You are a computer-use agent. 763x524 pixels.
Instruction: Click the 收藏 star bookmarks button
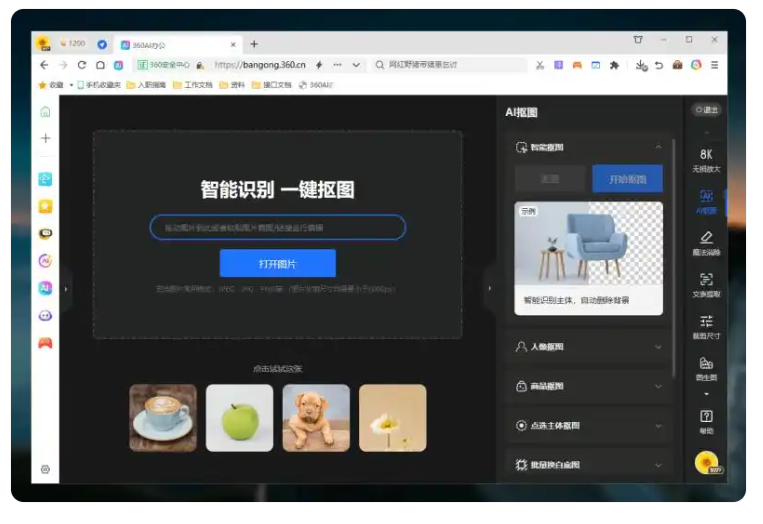pos(51,85)
